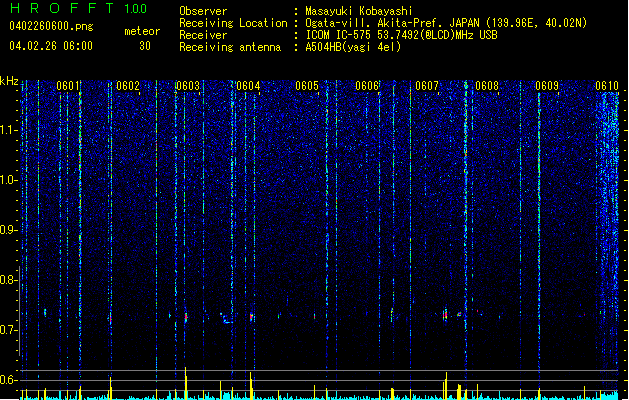Click the 0603 time marker
Viewport: 629px width, 400px height.
[188, 86]
